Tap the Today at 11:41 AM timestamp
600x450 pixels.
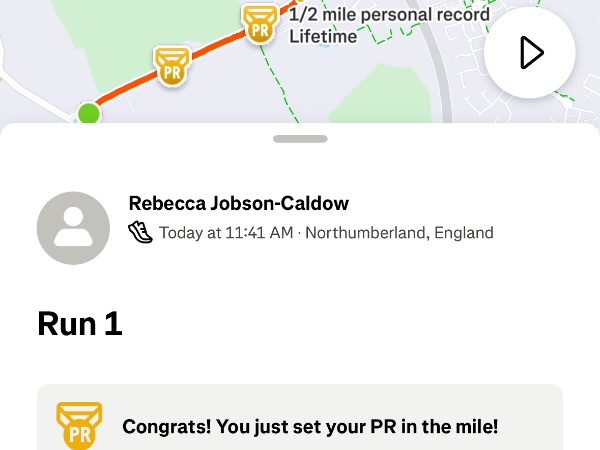coord(226,233)
